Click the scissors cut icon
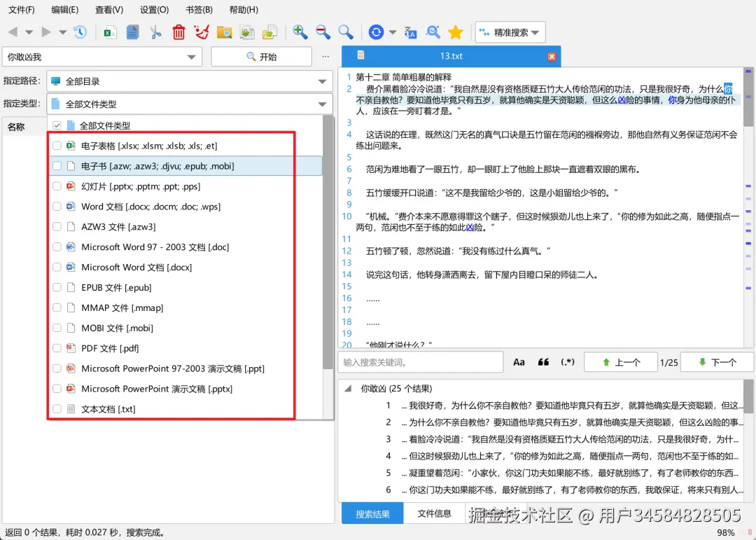The width and height of the screenshot is (756, 540). pyautogui.click(x=155, y=32)
